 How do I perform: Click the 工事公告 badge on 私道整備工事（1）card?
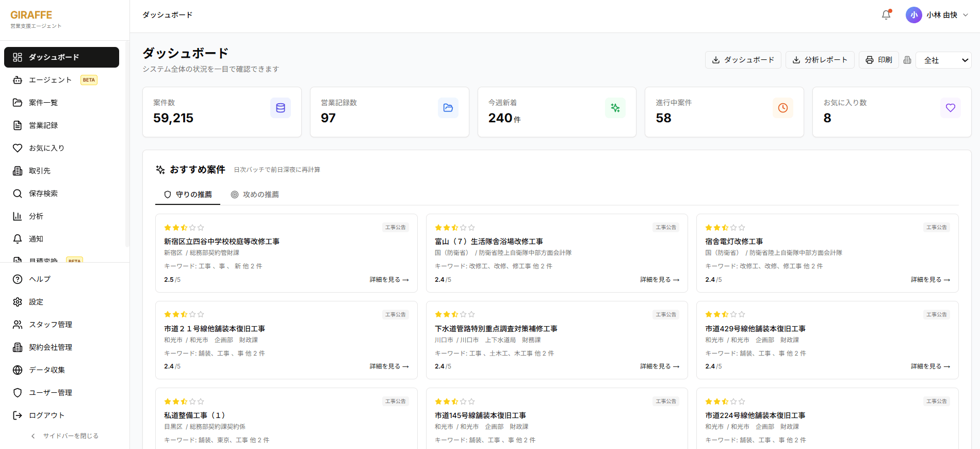[x=396, y=402]
